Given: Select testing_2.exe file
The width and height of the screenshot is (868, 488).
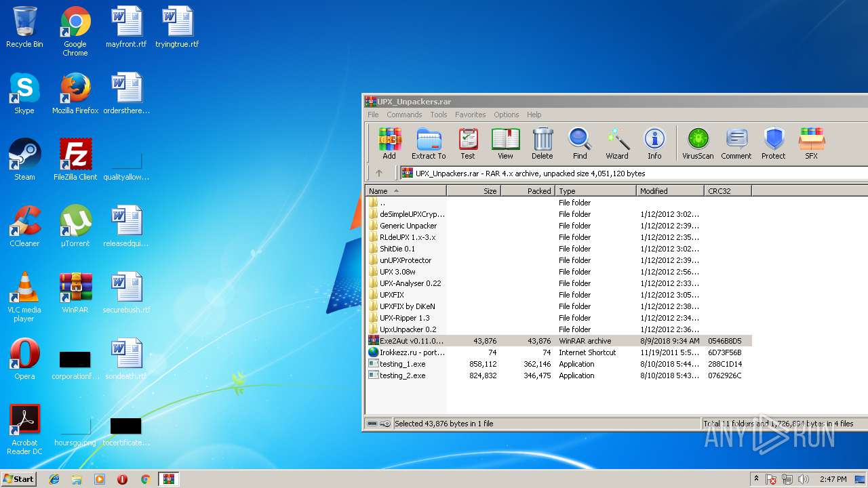Looking at the screenshot, I should tap(558, 375).
